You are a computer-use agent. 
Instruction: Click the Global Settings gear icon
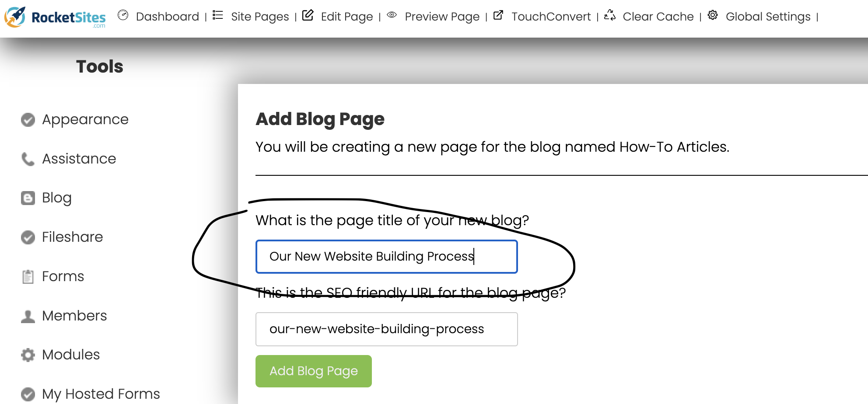[713, 15]
